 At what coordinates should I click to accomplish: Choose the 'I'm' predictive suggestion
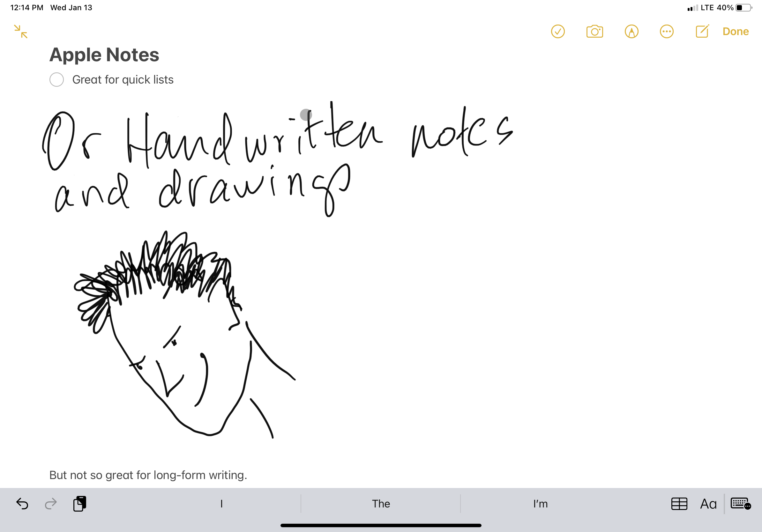(540, 504)
